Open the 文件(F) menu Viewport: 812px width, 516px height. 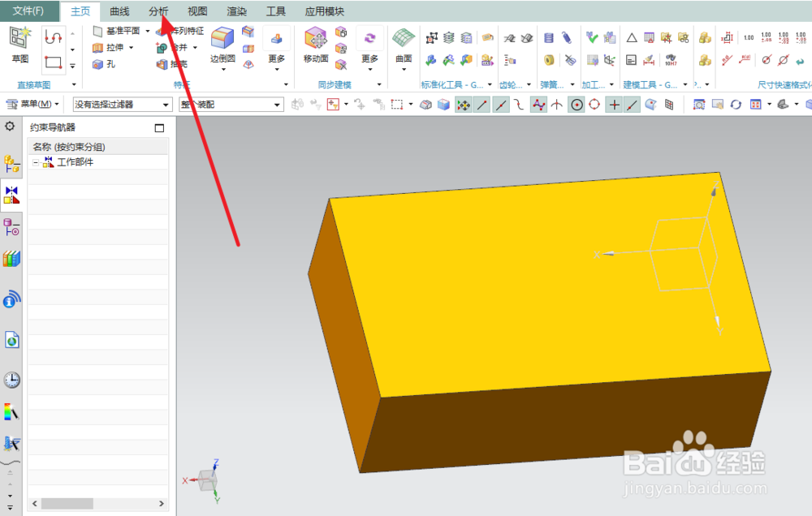click(x=28, y=11)
